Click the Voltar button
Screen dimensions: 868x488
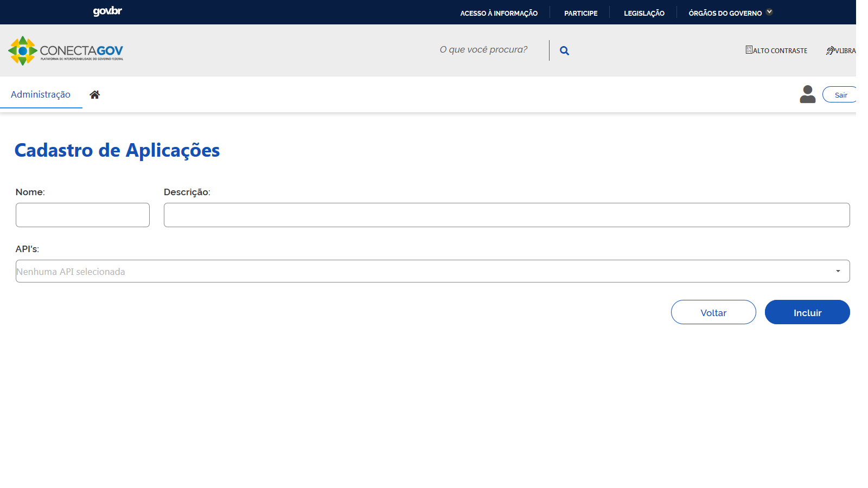(x=713, y=312)
